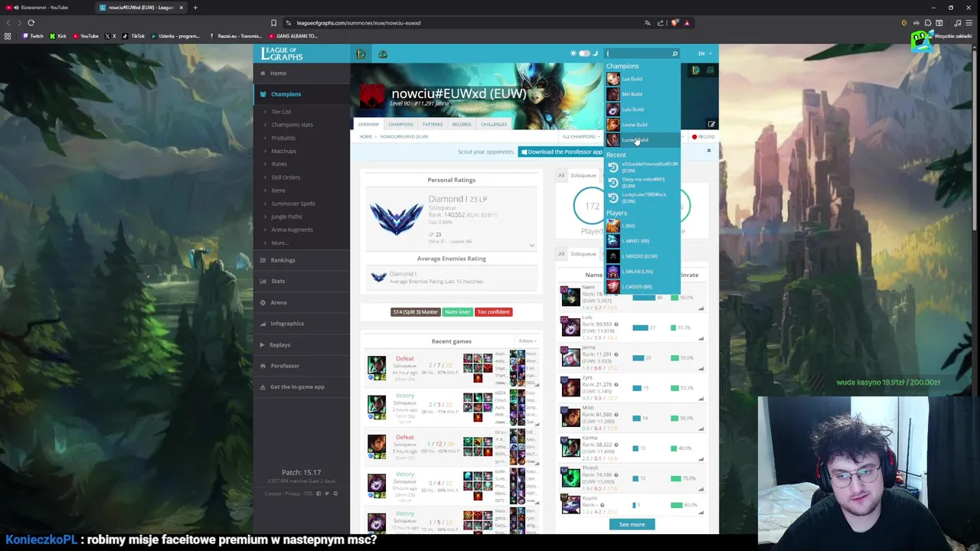
Task: Click the red Record button
Action: pyautogui.click(x=703, y=137)
